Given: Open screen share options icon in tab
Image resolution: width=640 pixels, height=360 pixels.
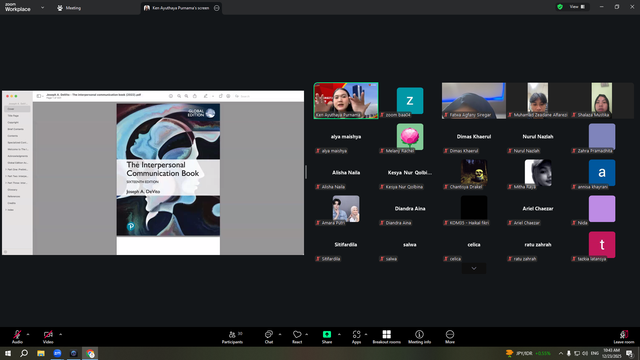Looking at the screenshot, I should pos(217,8).
